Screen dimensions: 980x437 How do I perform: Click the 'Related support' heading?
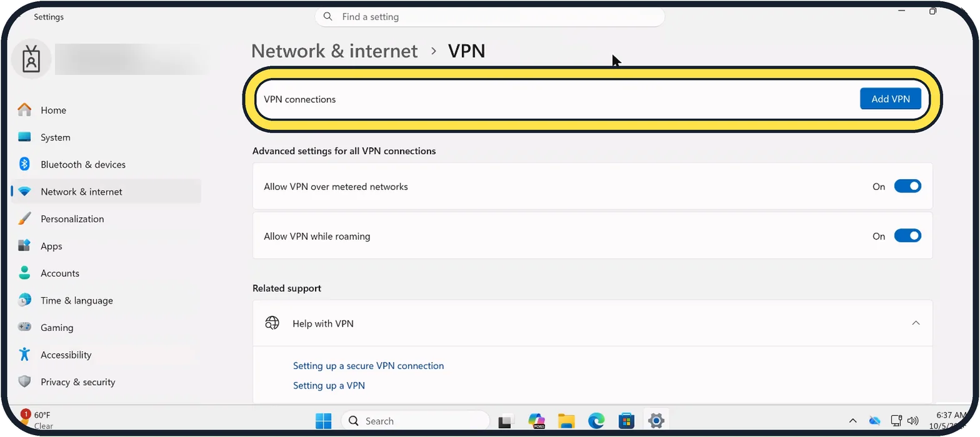pyautogui.click(x=287, y=288)
